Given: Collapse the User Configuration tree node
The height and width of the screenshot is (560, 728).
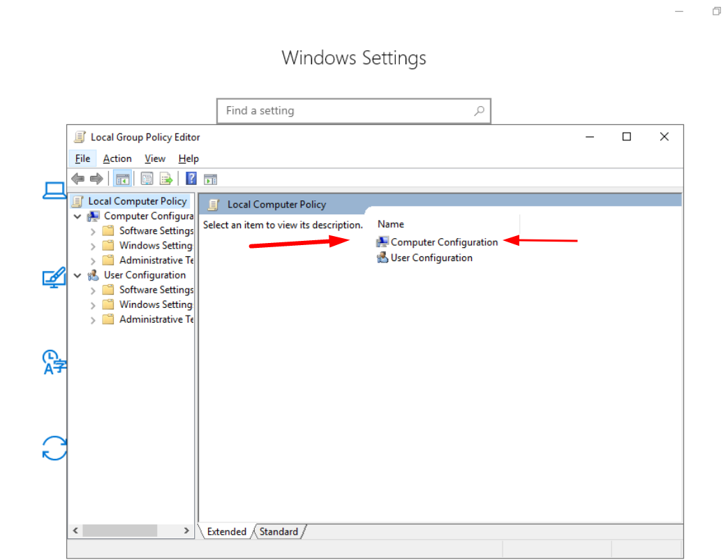Looking at the screenshot, I should tap(77, 276).
